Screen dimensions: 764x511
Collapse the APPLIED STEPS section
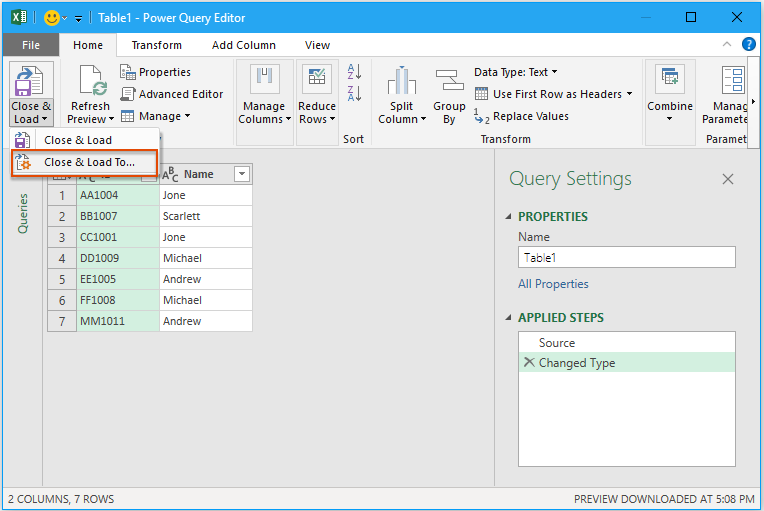tap(508, 318)
